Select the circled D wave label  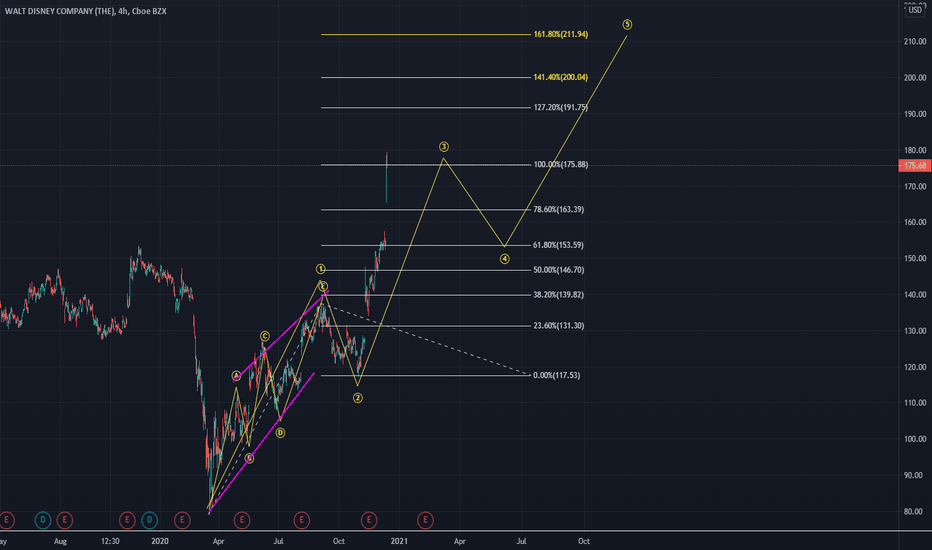point(281,433)
